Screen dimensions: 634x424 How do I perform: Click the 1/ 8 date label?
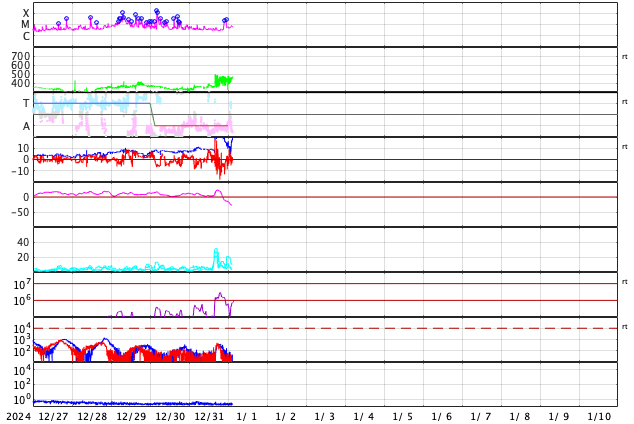tap(520, 417)
